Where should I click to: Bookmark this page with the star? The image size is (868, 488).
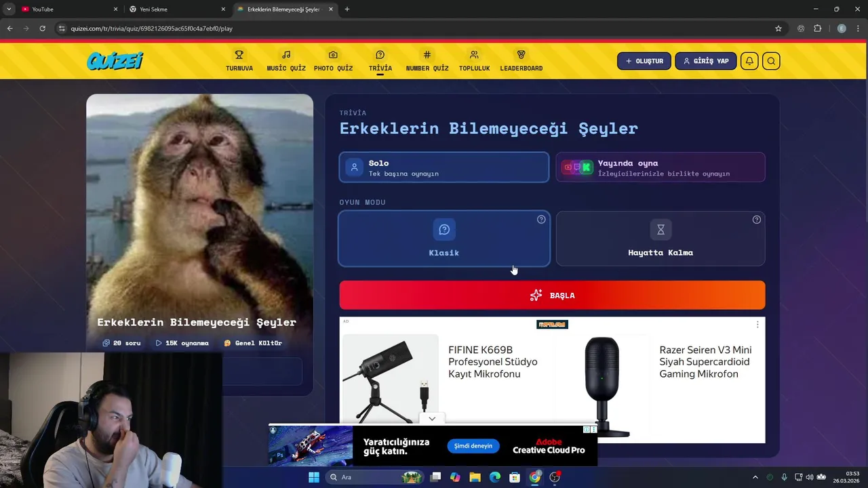coord(778,28)
